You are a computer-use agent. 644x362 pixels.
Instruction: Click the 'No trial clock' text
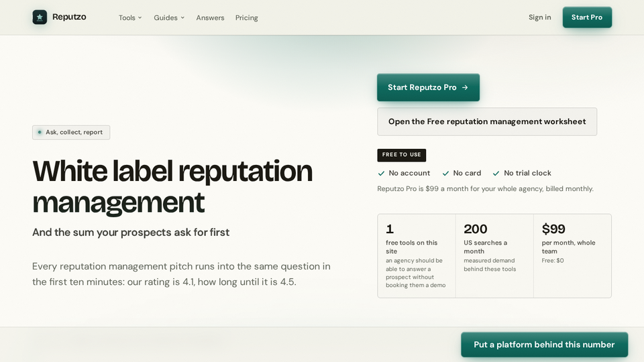(x=527, y=173)
